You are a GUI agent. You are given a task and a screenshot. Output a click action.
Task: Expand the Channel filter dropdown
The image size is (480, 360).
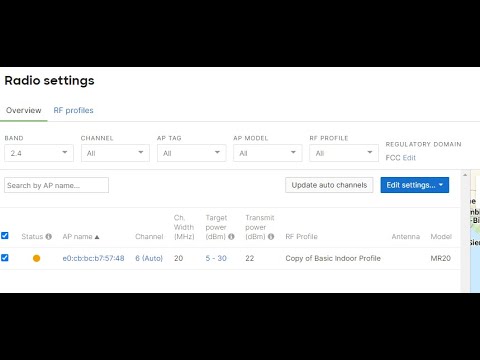115,153
